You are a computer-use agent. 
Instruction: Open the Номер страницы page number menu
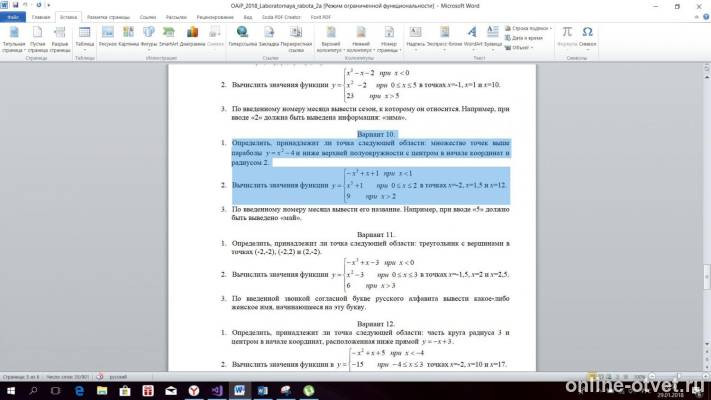[x=389, y=39]
